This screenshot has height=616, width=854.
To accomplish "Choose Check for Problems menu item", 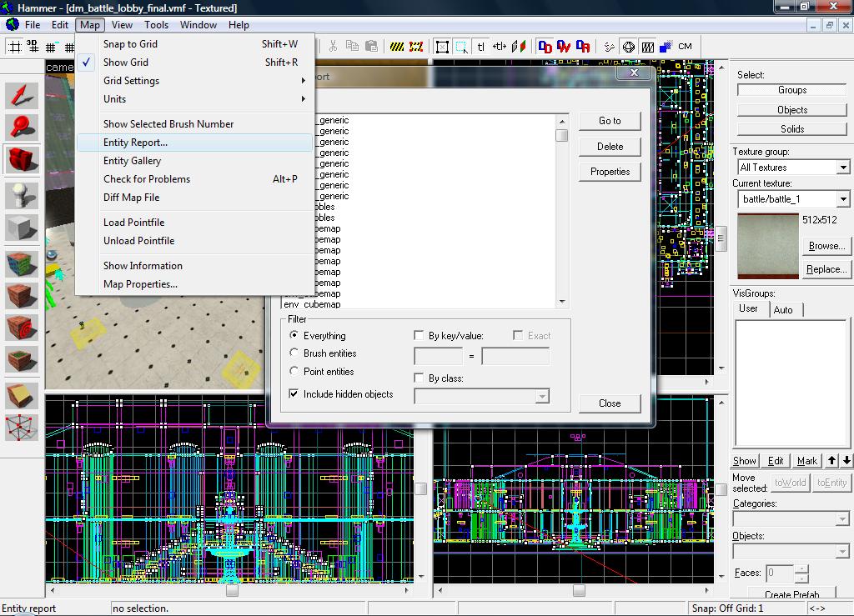I will 147,179.
